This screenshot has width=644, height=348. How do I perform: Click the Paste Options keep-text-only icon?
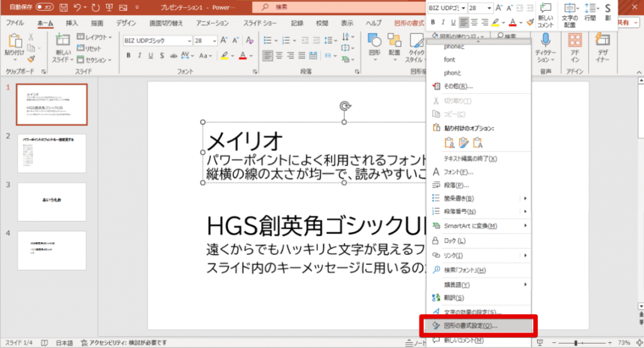tap(478, 143)
